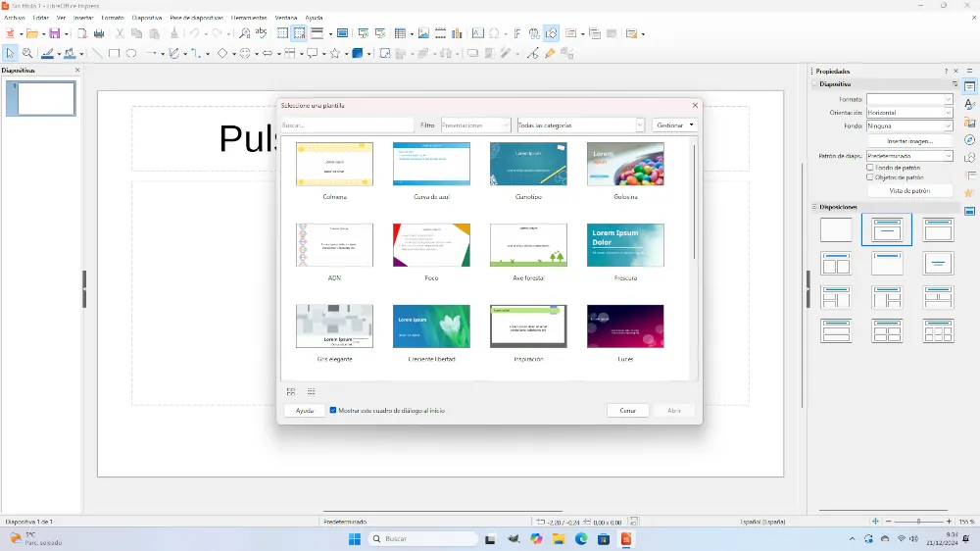Viewport: 980px width, 551px height.
Task: Open the Gestionar dropdown button
Action: [675, 125]
